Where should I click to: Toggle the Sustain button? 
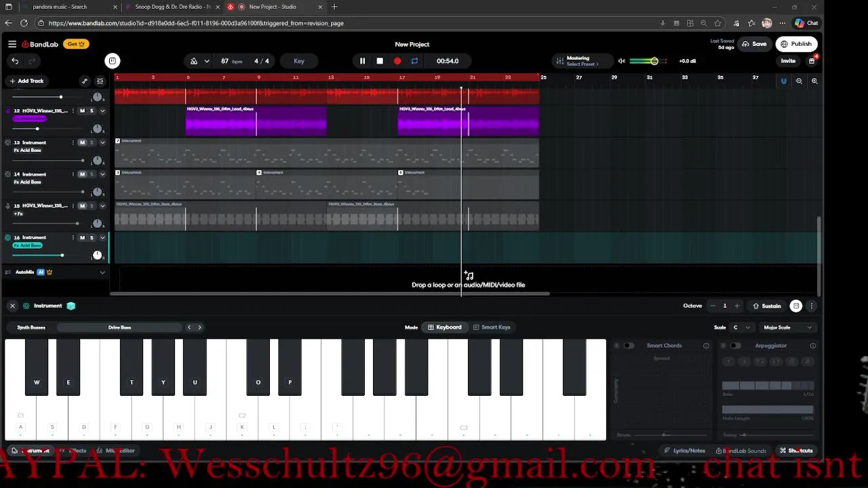coord(767,306)
